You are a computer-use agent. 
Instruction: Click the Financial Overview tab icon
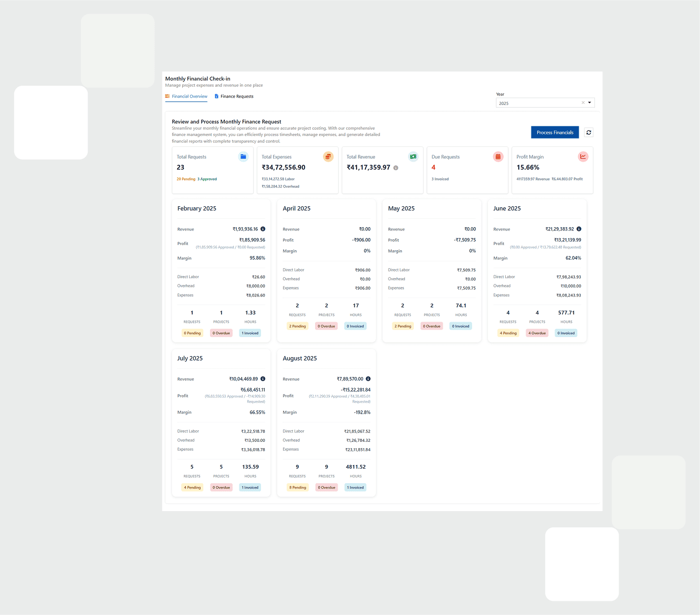[x=168, y=96]
